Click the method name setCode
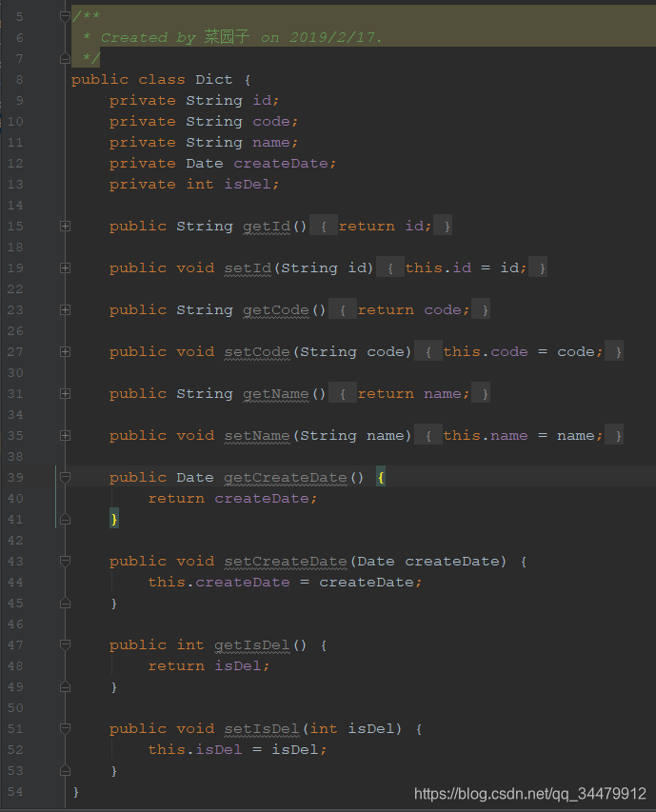This screenshot has width=656, height=812. (257, 352)
